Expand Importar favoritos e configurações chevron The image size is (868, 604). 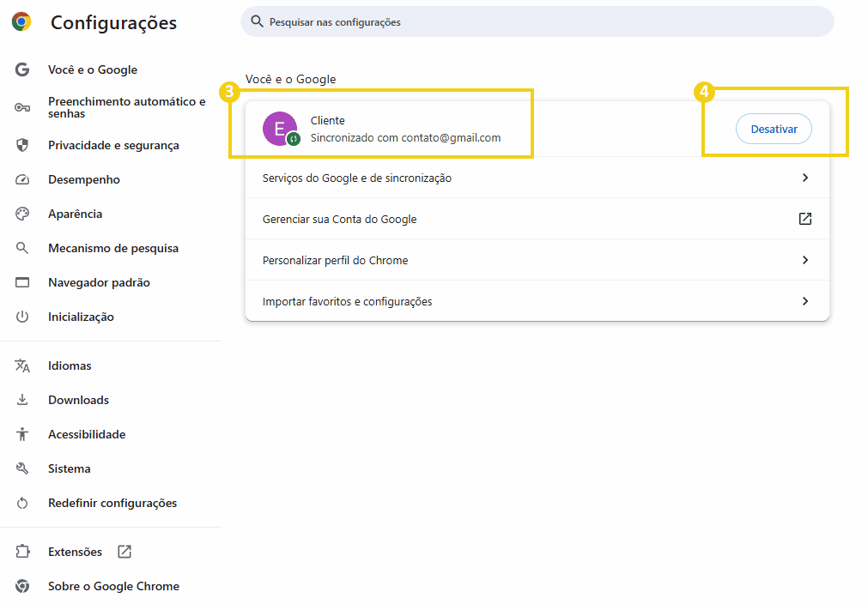(x=805, y=301)
